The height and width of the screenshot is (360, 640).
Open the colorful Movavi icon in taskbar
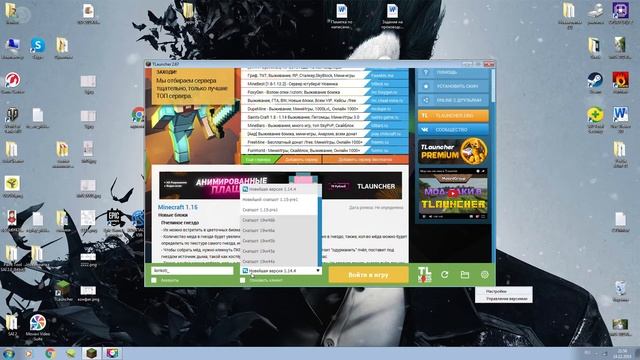113,353
